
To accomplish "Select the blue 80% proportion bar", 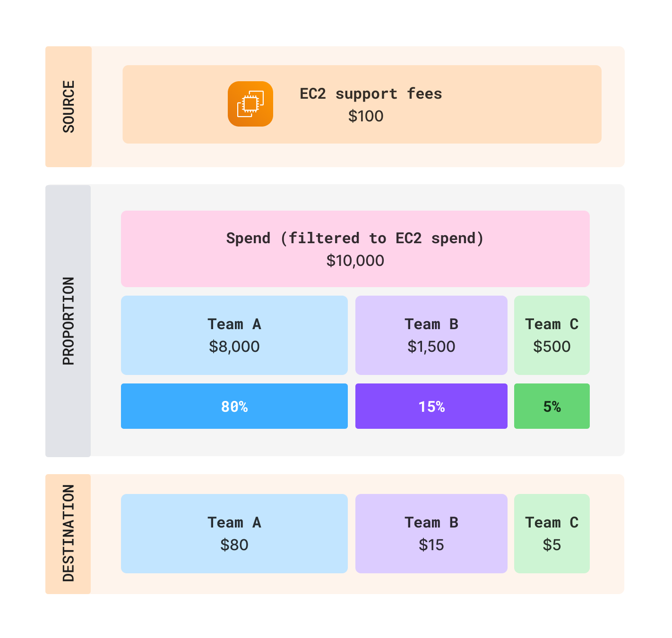I will [234, 406].
